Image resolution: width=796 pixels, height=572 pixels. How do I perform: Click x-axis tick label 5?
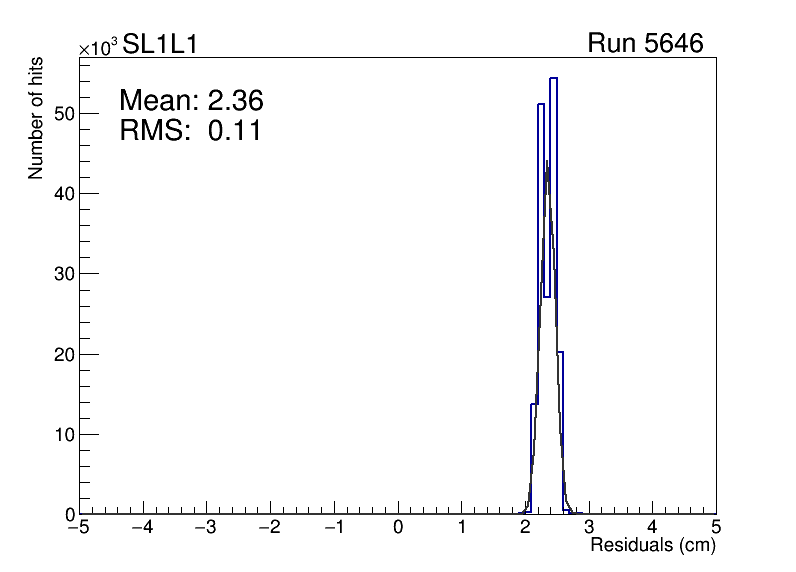[716, 527]
